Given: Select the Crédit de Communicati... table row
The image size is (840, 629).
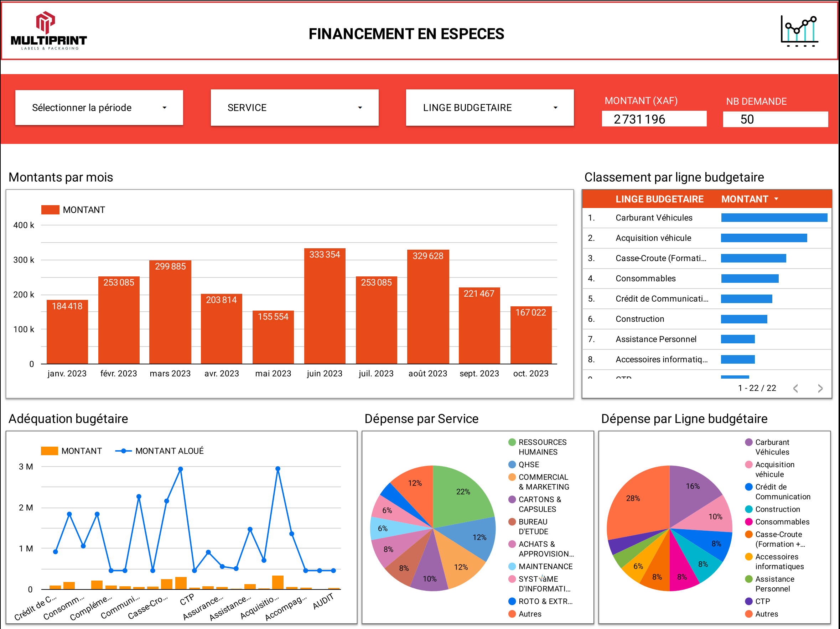Looking at the screenshot, I should (x=707, y=299).
